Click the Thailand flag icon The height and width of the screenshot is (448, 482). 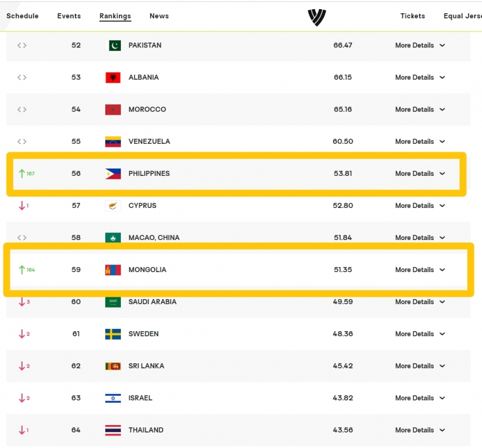point(113,430)
